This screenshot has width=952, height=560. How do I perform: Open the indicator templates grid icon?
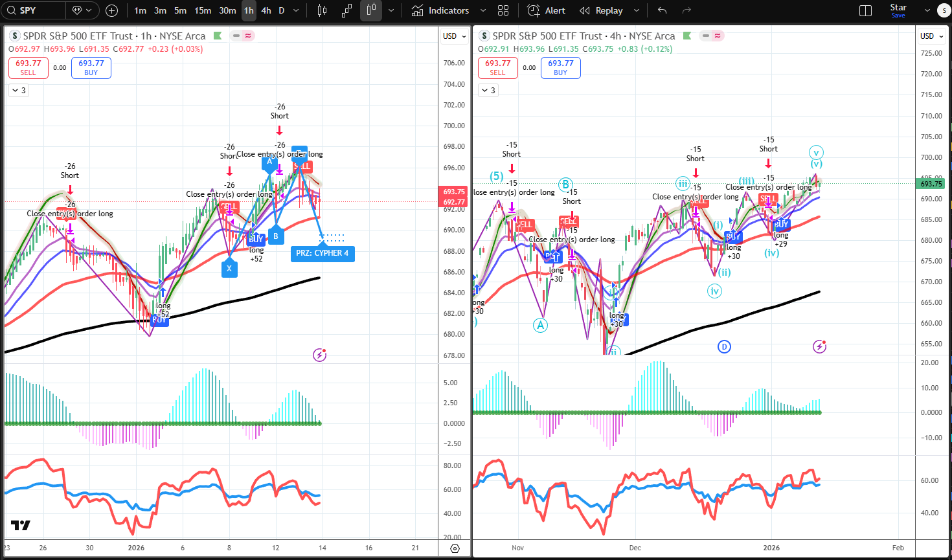click(x=503, y=10)
